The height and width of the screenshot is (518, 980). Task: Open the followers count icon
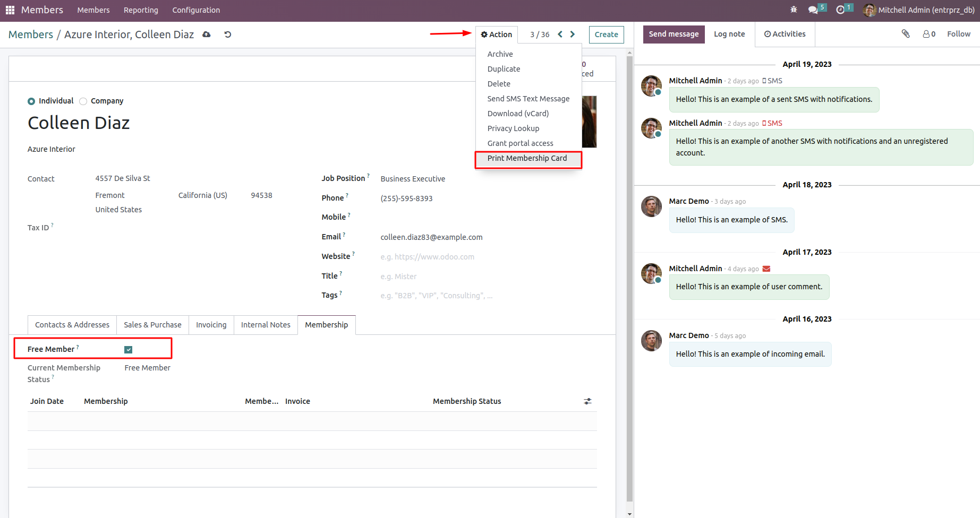[x=929, y=34]
